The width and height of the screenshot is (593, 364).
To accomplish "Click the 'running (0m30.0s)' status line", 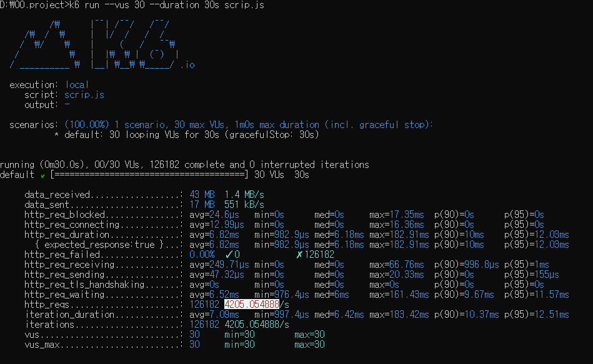I will coord(184,165).
